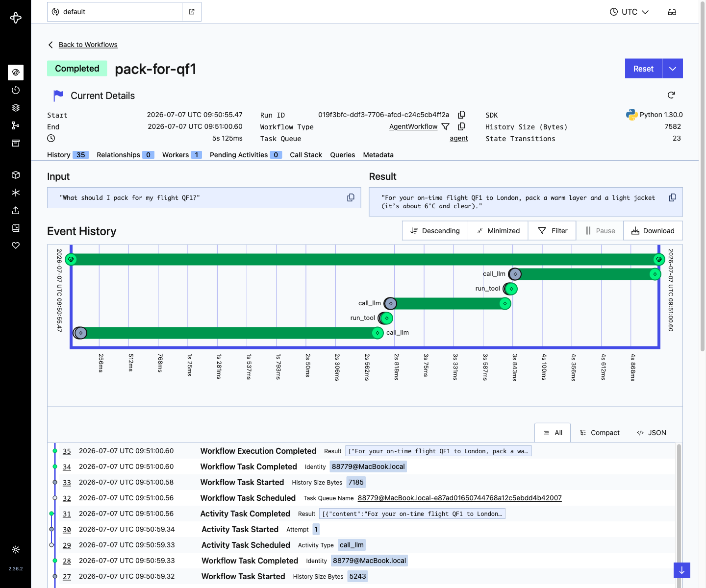Select the upper run_tool marker in the timeline
Screen dimensions: 706x588
pyautogui.click(x=510, y=289)
